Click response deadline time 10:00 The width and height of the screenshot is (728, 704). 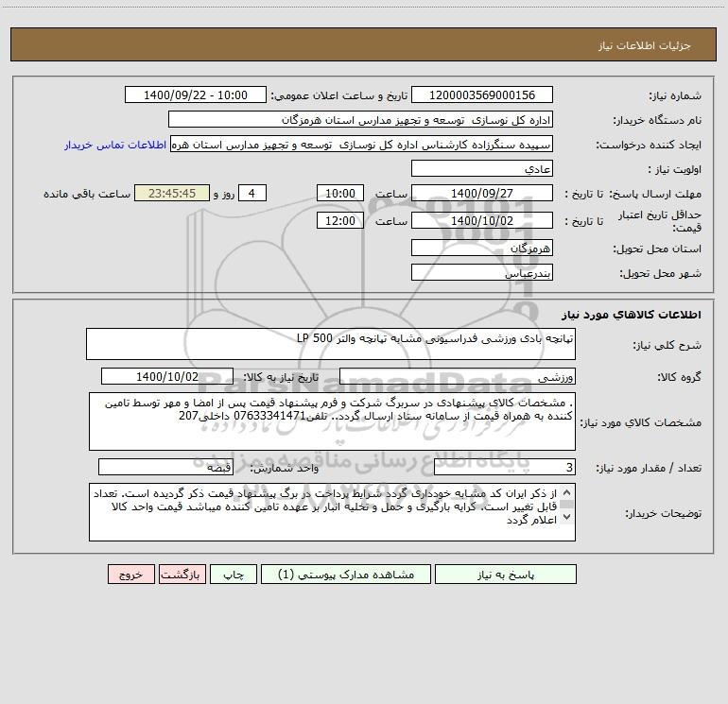click(339, 193)
